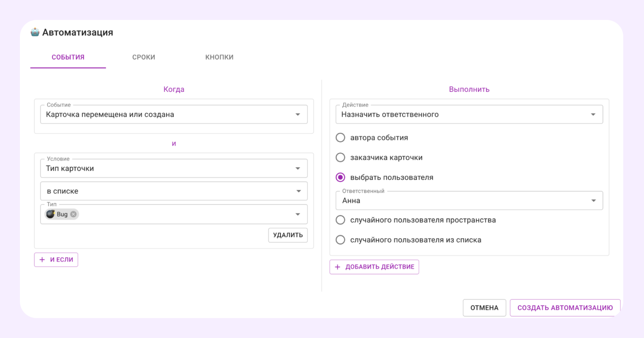Screen dimensions: 644x338
Task: Open the Действие dropdown
Action: point(469,114)
